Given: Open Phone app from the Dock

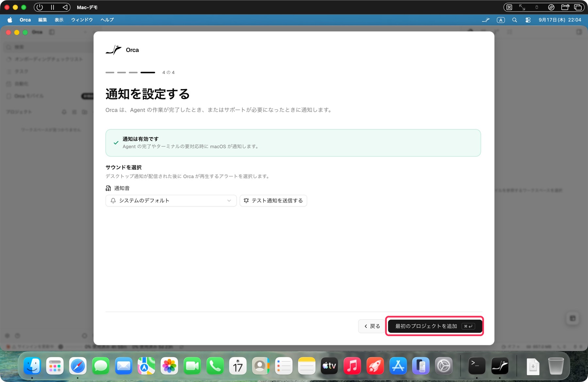Looking at the screenshot, I should [215, 366].
